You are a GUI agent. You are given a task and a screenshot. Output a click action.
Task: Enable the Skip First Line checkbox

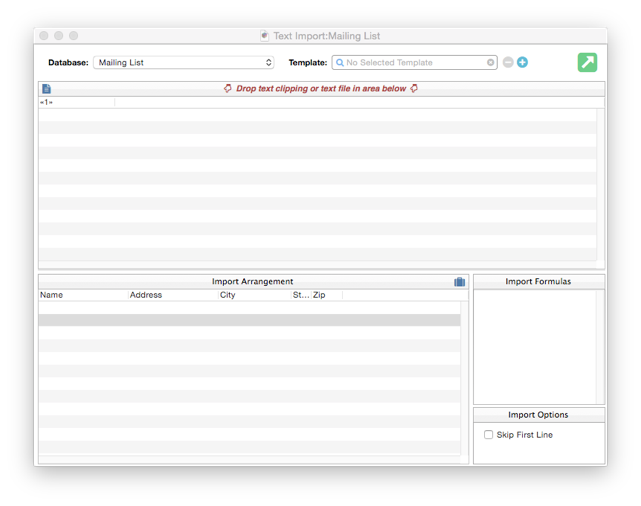click(488, 435)
